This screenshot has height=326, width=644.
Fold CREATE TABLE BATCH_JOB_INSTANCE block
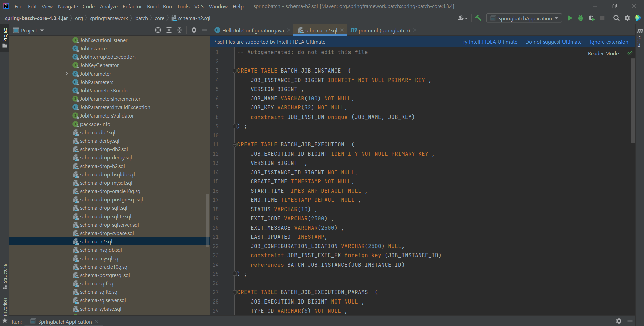[234, 71]
